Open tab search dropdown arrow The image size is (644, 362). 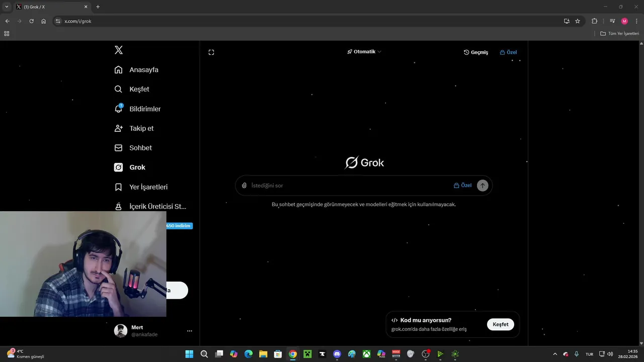[7, 7]
